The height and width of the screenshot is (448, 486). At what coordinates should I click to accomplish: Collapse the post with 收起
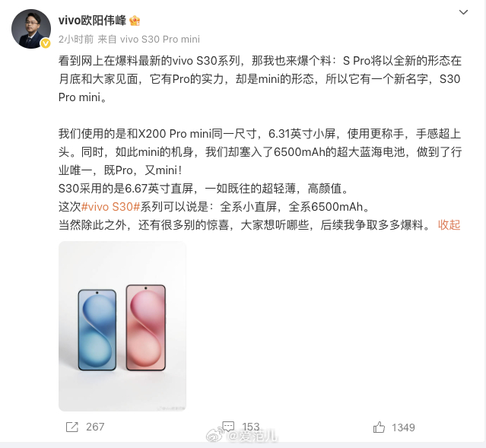coord(449,225)
